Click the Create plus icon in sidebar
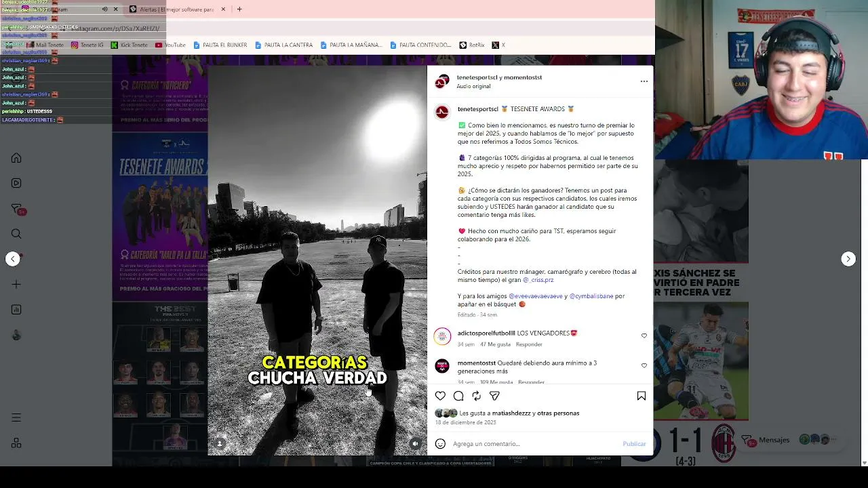868x488 pixels. [16, 285]
